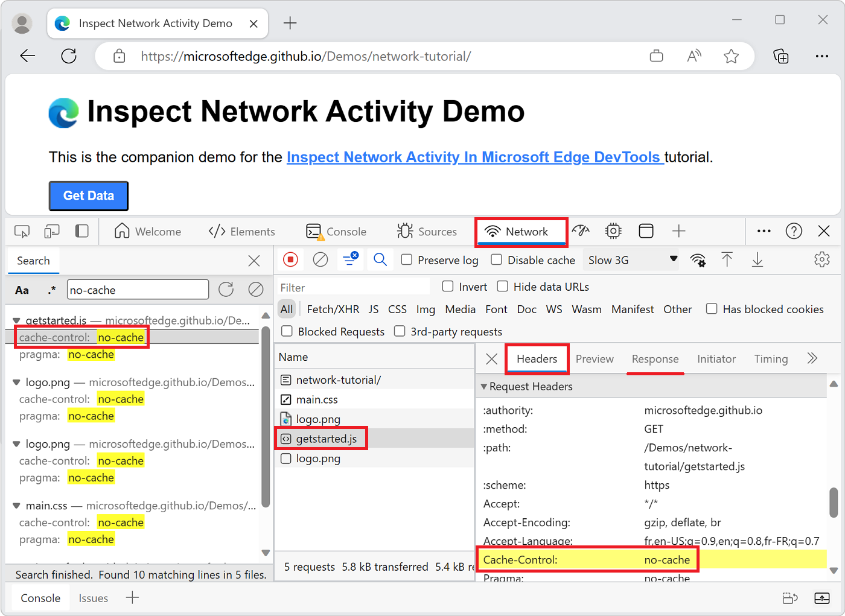Viewport: 845px width, 616px height.
Task: Import a HAR file
Action: tap(727, 259)
